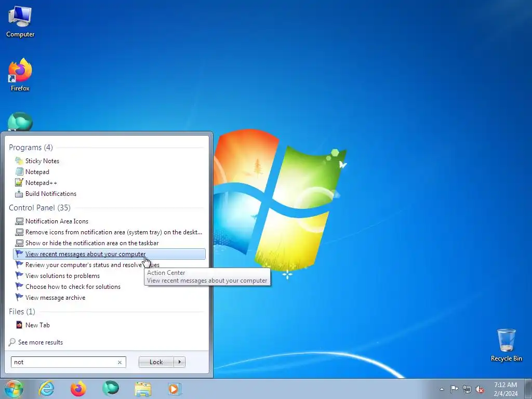Select the teal globe desktop shortcut behind Start menu
The height and width of the screenshot is (399, 532).
[20, 122]
